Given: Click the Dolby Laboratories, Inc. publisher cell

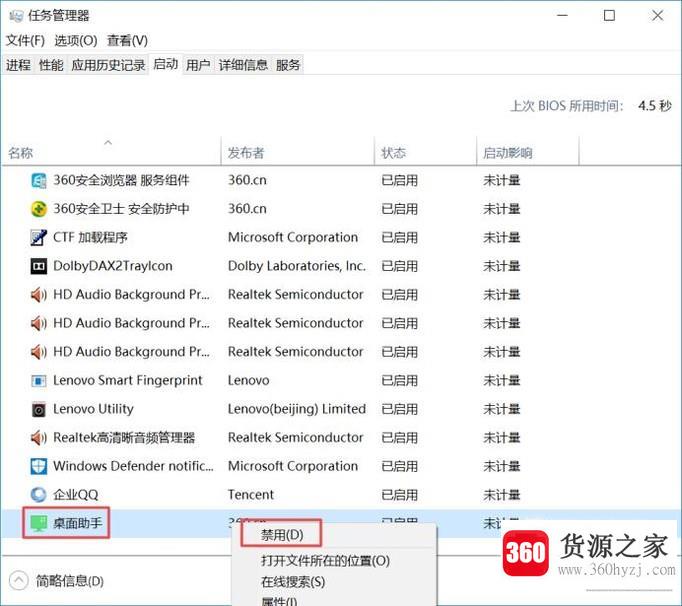Looking at the screenshot, I should (x=297, y=266).
